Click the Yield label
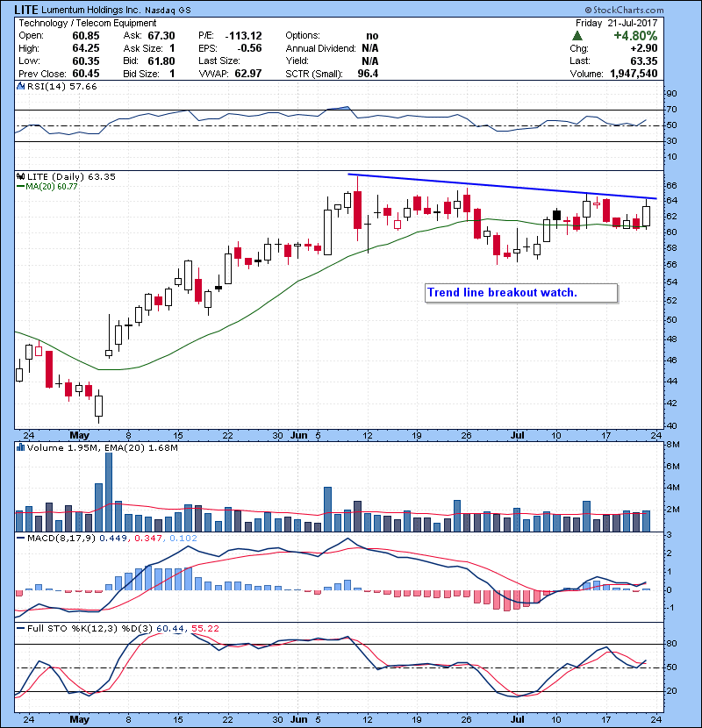Image resolution: width=702 pixels, height=728 pixels. 297,61
